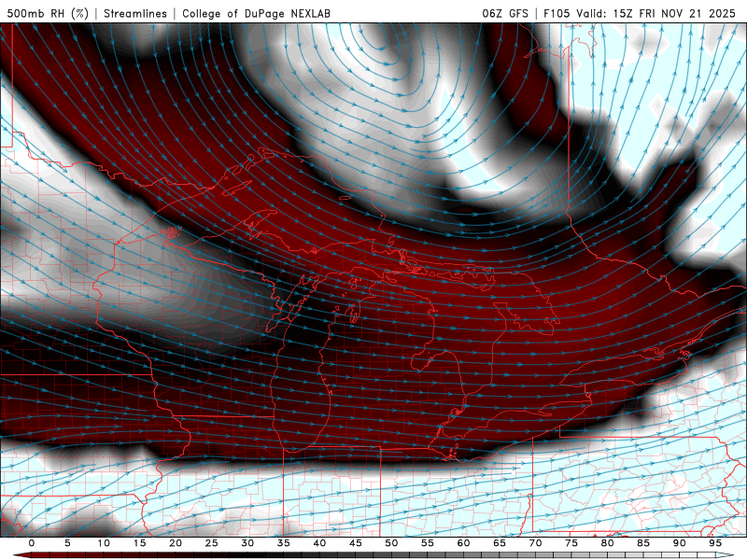Viewport: 747px width, 560px height.
Task: Click the colorbar label '10'
Action: click(104, 543)
